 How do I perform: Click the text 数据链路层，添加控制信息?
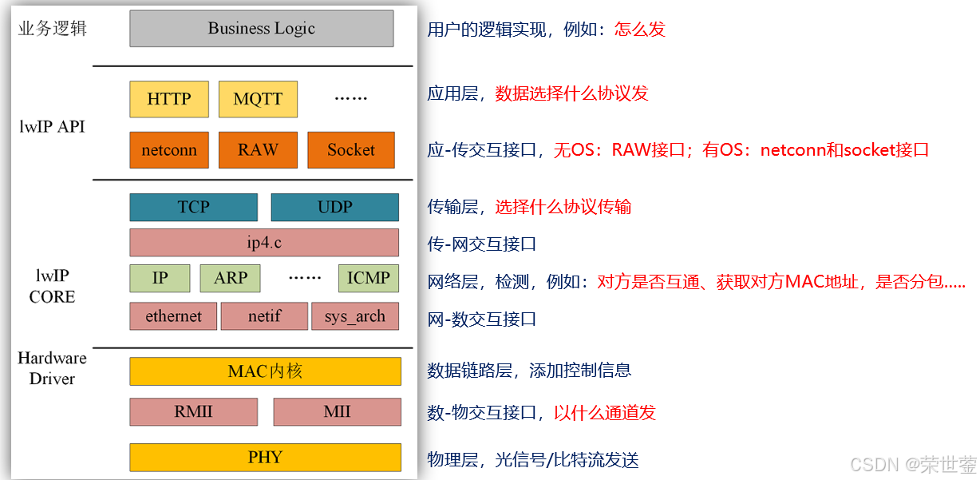point(529,370)
